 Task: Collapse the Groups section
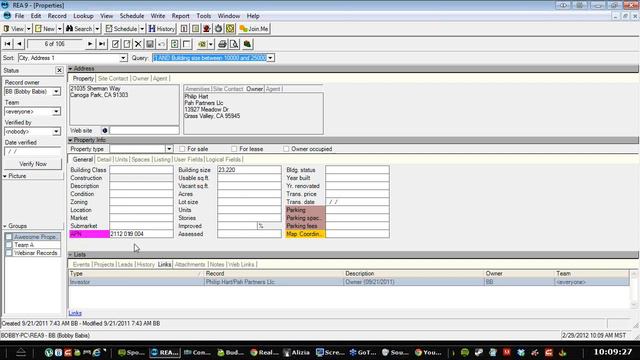point(5,226)
